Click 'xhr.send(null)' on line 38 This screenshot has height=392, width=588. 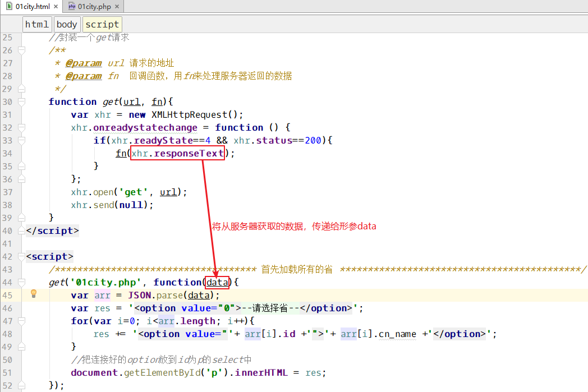111,205
